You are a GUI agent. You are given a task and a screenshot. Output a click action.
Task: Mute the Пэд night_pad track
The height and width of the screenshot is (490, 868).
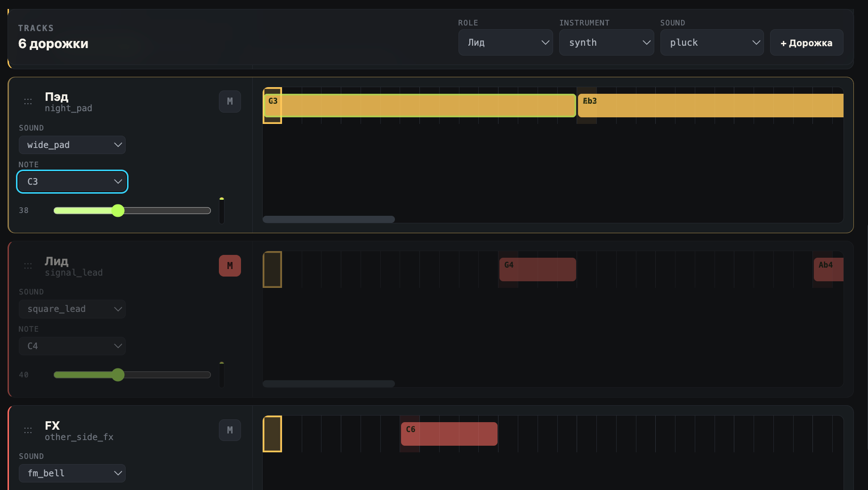tap(230, 101)
